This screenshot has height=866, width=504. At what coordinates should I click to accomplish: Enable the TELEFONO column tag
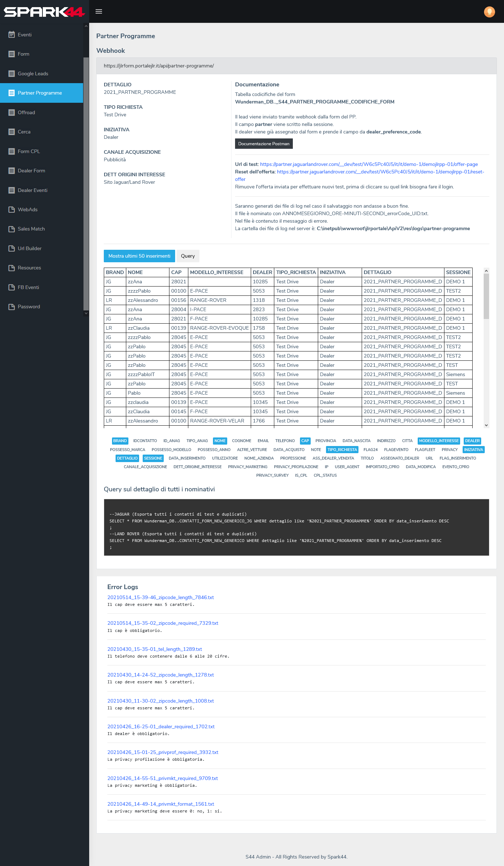[x=285, y=441]
